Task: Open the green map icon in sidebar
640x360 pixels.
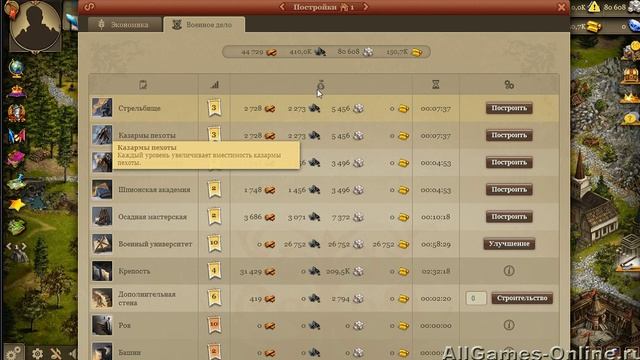Action: (16, 181)
